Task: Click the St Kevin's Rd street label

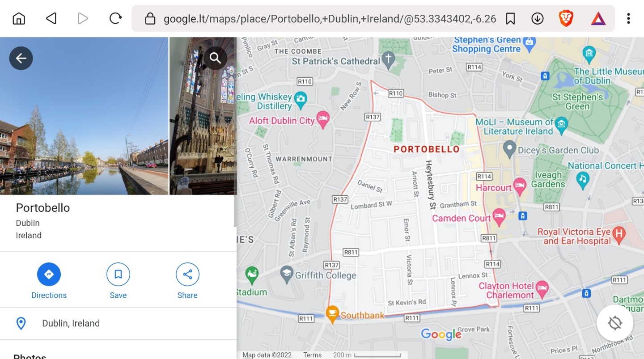Action: coord(407,302)
